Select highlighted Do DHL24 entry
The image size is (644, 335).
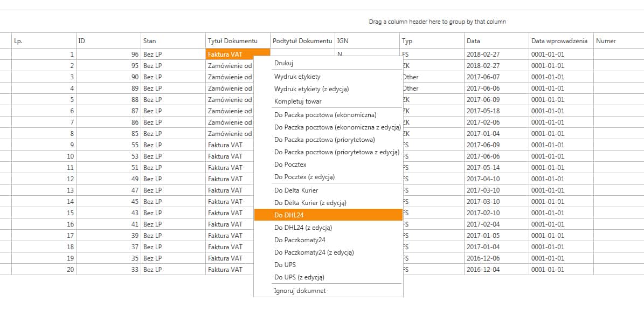click(328, 215)
